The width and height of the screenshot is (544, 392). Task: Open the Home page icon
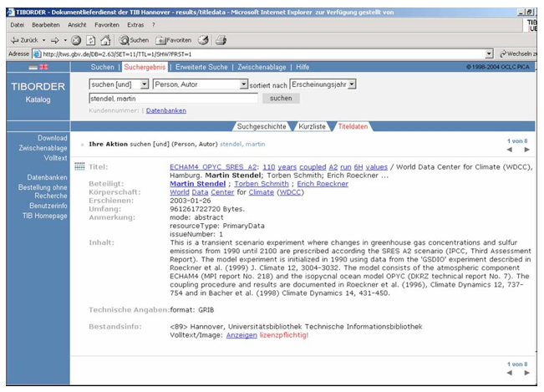[x=105, y=41]
